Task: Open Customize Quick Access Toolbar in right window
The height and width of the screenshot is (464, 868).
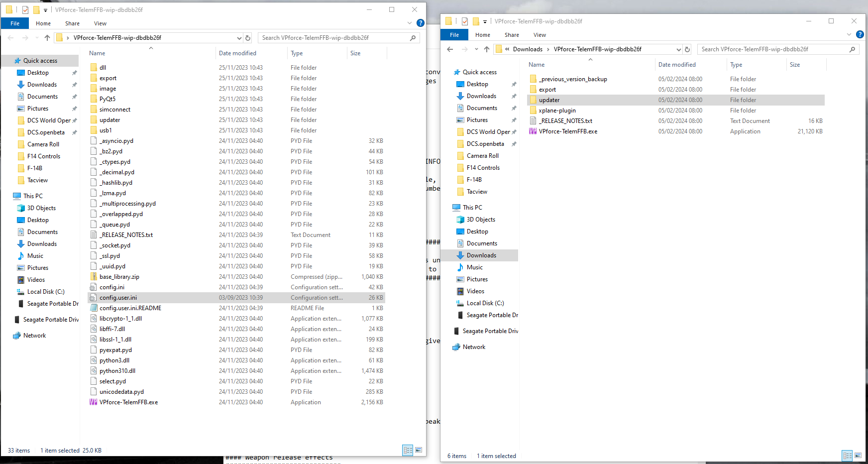Action: pos(485,21)
